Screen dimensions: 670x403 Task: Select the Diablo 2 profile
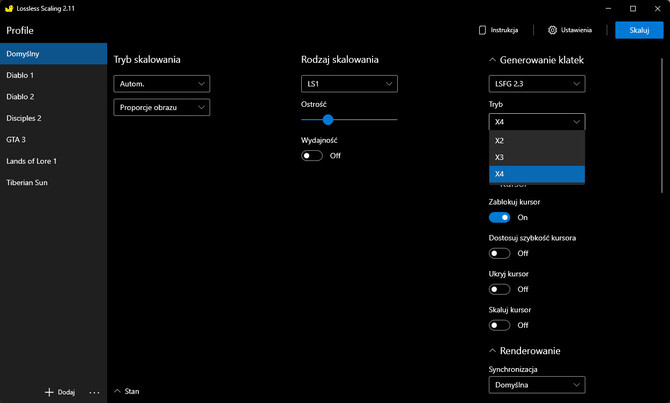[x=53, y=97]
